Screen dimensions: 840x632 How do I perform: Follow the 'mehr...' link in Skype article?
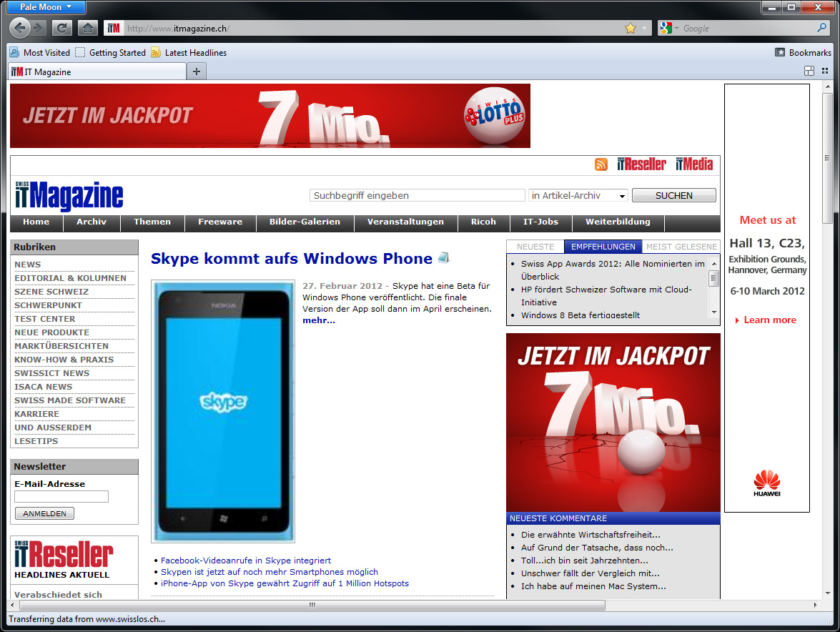(x=319, y=320)
